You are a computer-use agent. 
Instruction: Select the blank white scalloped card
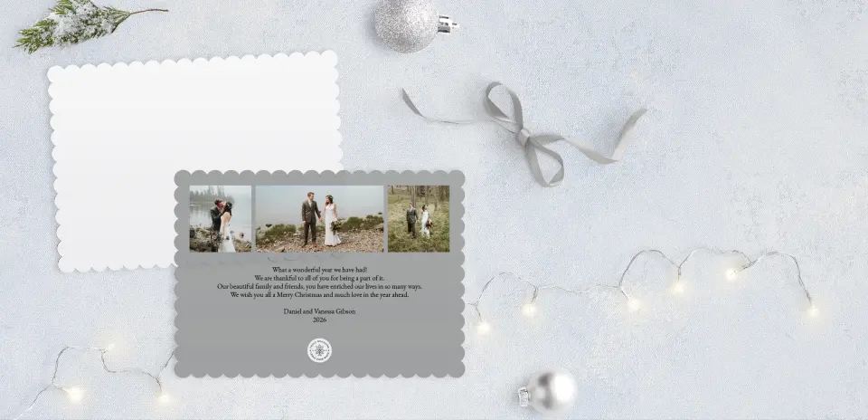195,162
